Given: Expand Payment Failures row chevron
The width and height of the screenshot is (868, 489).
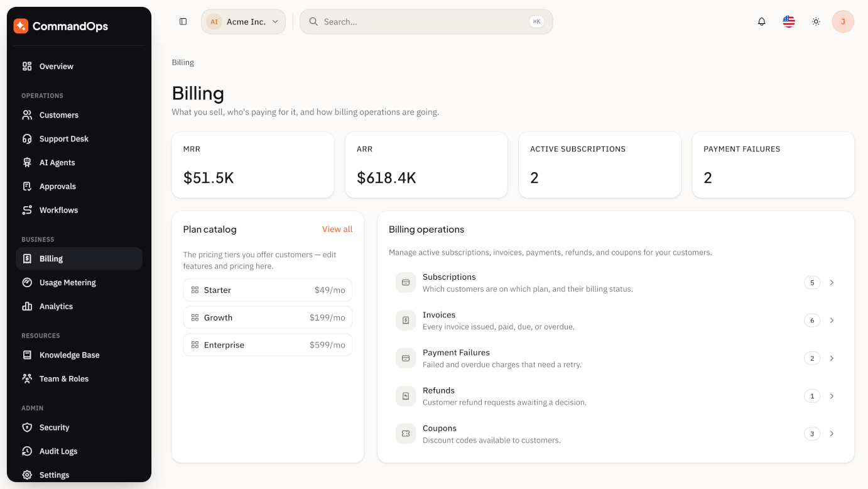Looking at the screenshot, I should 832,358.
